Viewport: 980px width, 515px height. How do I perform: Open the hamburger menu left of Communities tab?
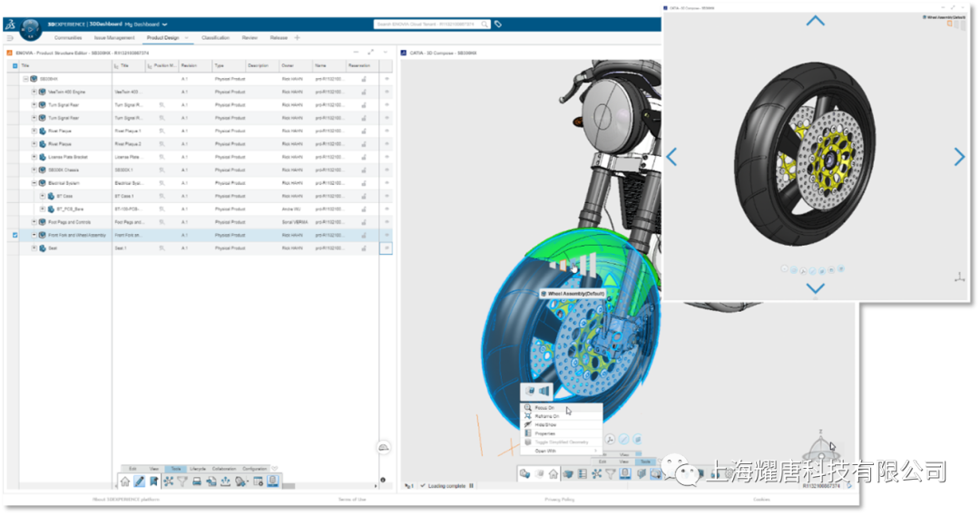pos(10,38)
